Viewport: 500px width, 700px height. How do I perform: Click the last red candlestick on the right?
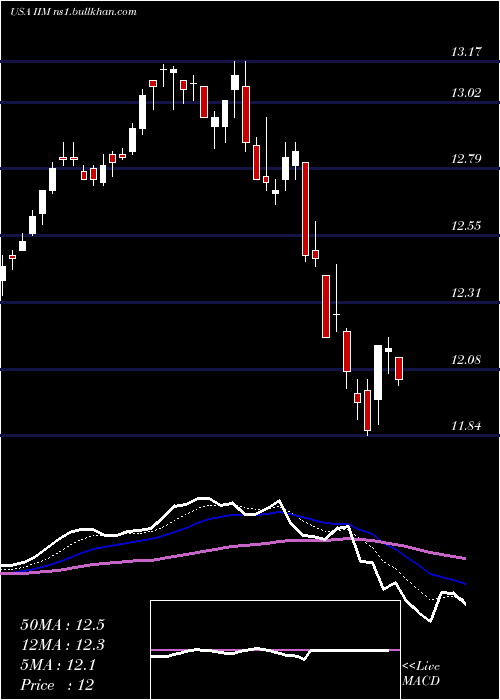point(399,369)
